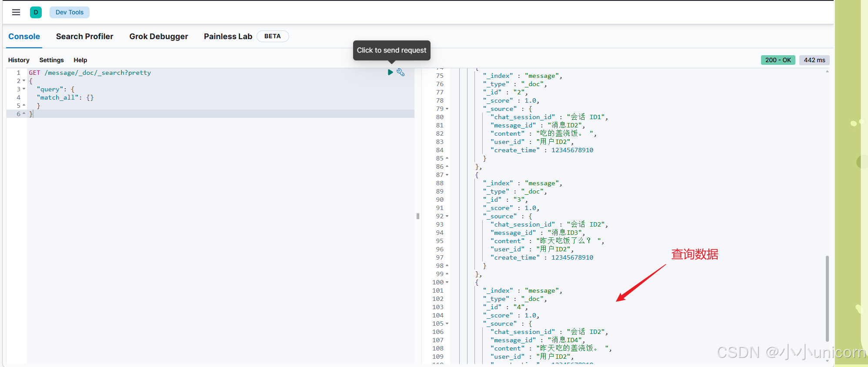This screenshot has height=367, width=868.
Task: Click "user_id" : "用户ID2" on line 83
Action: [x=532, y=142]
